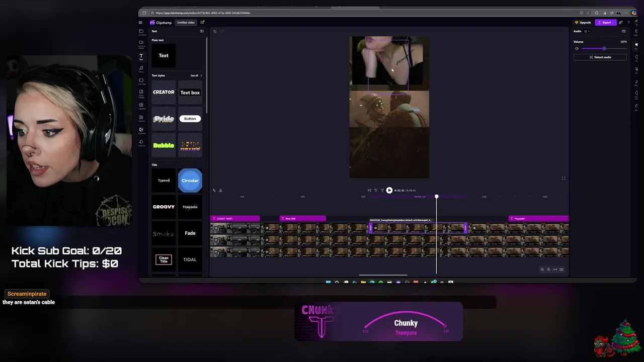The image size is (644, 362).
Task: Open the Templates sidebar tab
Action: [141, 106]
